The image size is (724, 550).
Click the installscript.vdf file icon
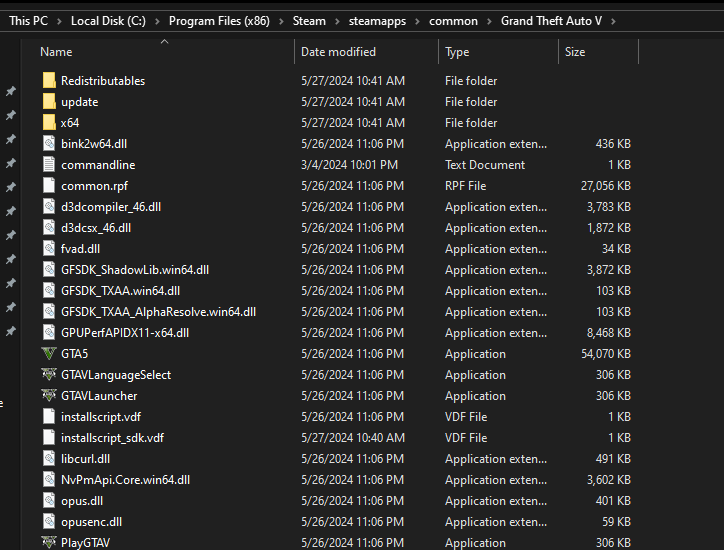49,417
